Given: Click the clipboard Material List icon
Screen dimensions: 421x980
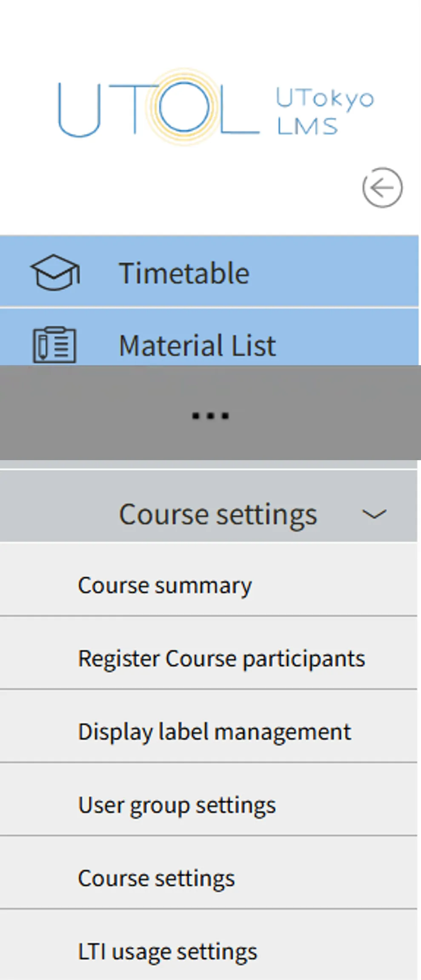Looking at the screenshot, I should pos(54,345).
